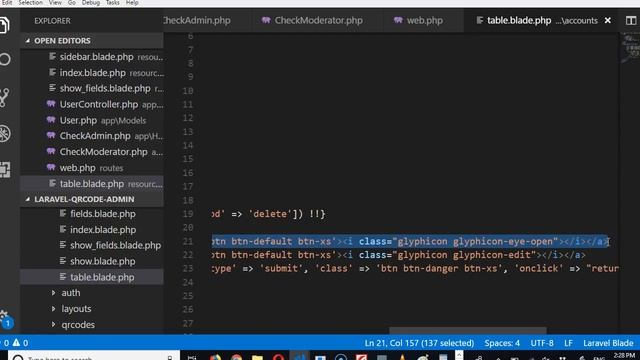Open the Tasks menu

[x=113, y=3]
